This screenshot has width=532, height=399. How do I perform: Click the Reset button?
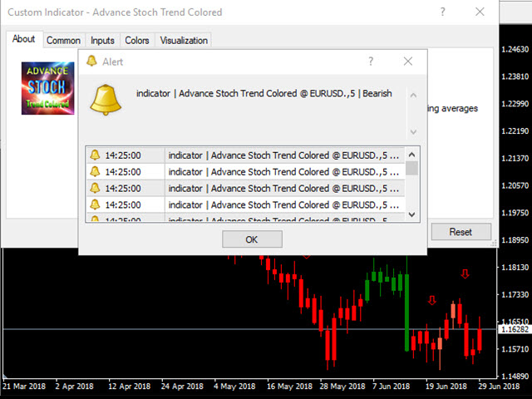tap(461, 232)
